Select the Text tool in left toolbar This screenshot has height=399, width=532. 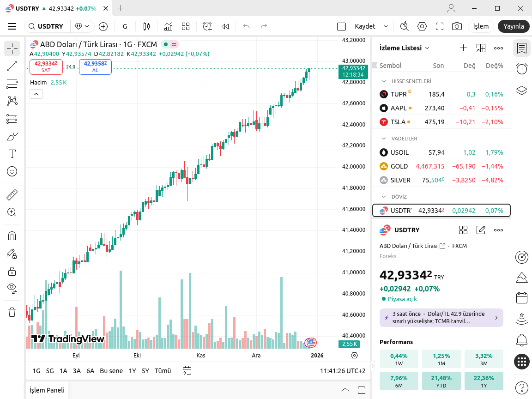[12, 154]
